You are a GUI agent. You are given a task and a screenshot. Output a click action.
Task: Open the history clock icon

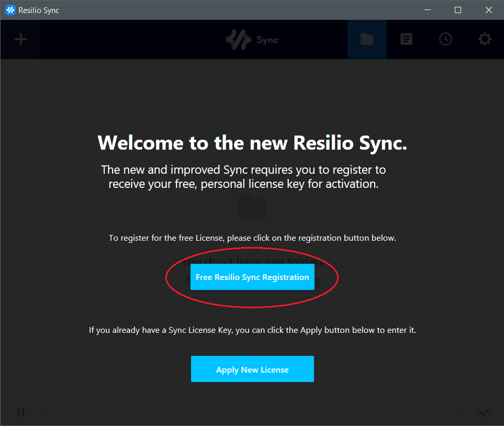tap(445, 39)
